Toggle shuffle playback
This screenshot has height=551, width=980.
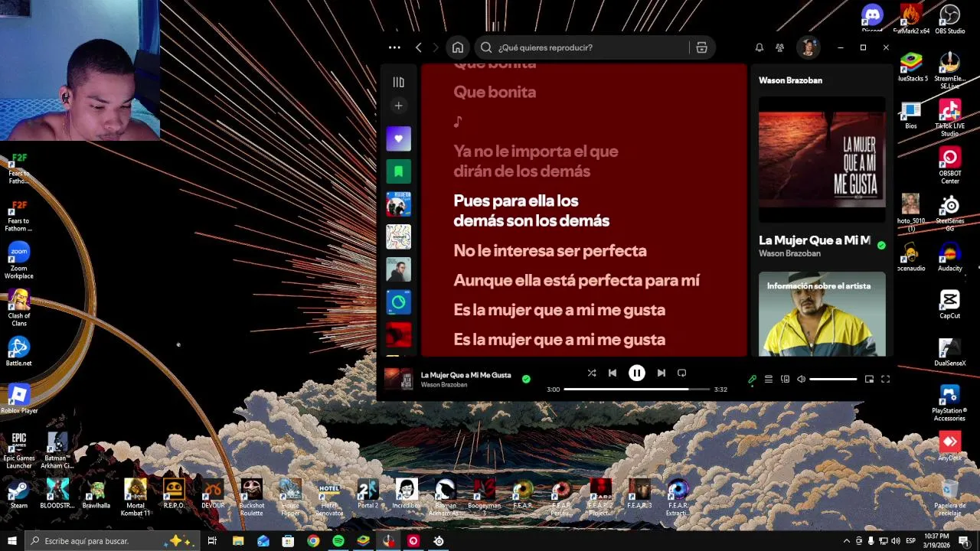[591, 373]
